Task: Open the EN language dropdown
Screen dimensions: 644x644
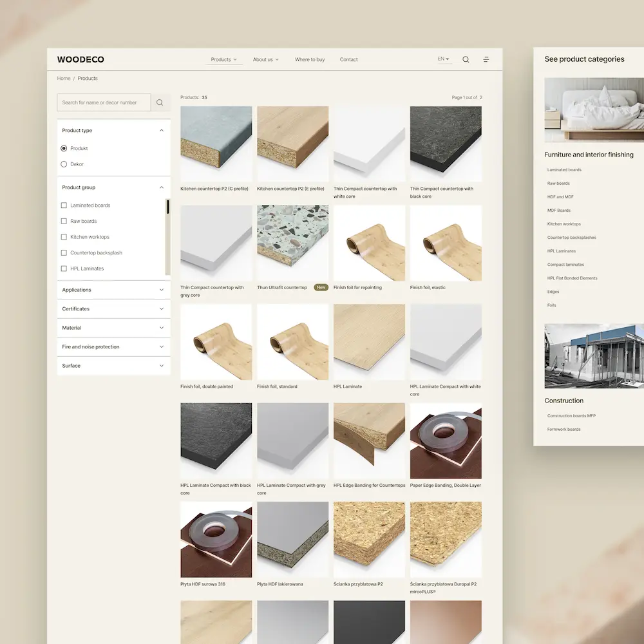Action: click(444, 59)
